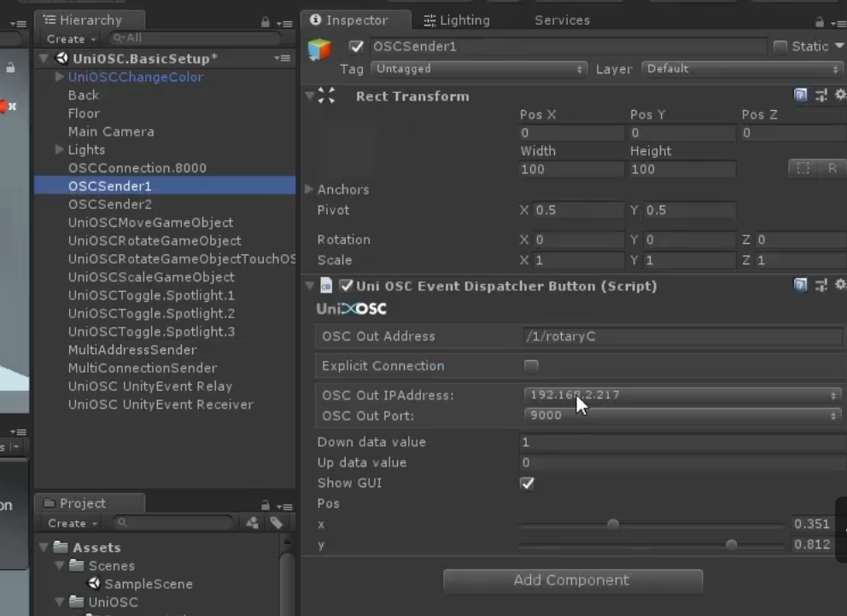Open Rect Transform gear settings menu

(840, 95)
